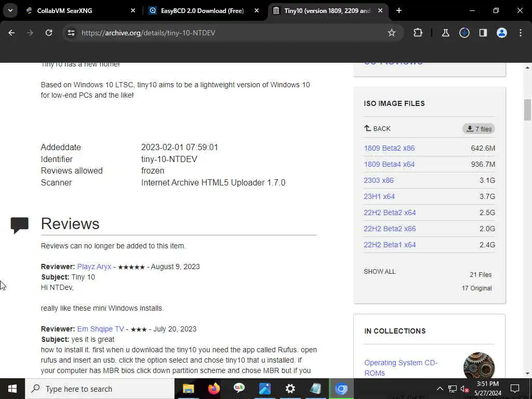Click SHOW ALL files link
Image resolution: width=532 pixels, height=399 pixels.
pyautogui.click(x=379, y=271)
